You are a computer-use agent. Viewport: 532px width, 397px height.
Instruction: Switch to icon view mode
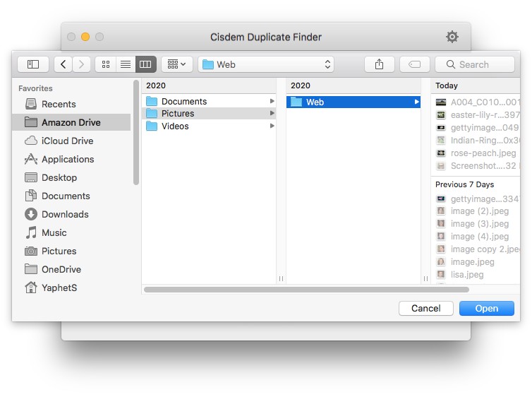pos(105,64)
